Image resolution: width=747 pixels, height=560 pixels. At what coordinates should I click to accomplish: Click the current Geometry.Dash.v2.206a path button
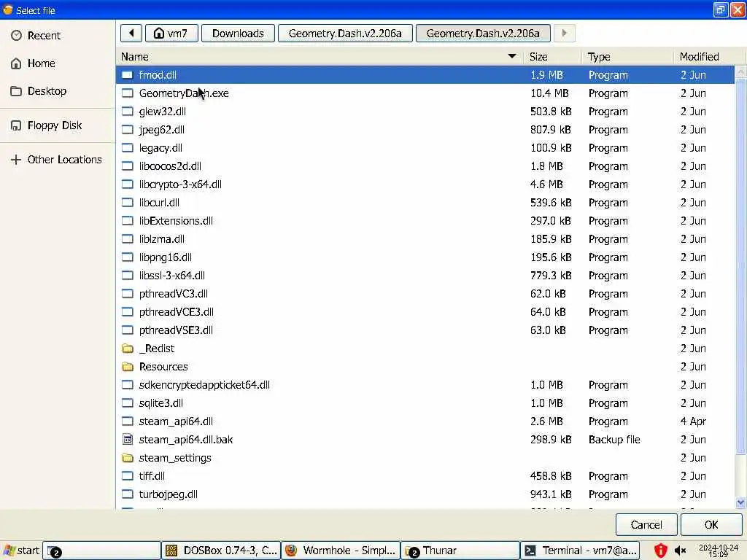click(483, 34)
